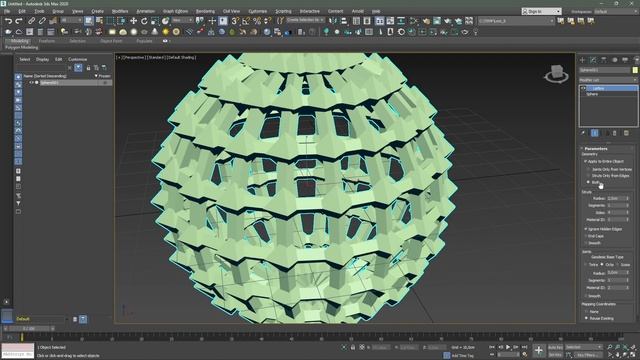Select the Select and Link chain icon

31,21
